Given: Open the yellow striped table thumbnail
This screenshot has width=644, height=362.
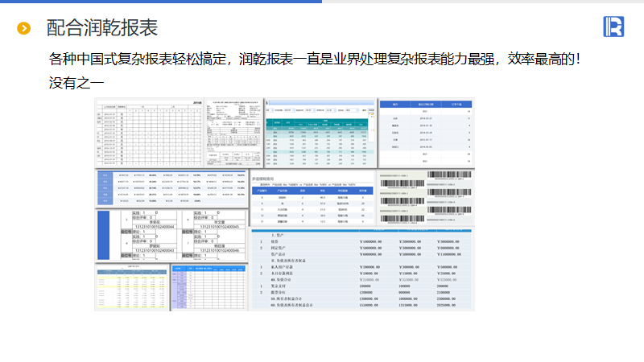Looking at the screenshot, I should [x=132, y=287].
